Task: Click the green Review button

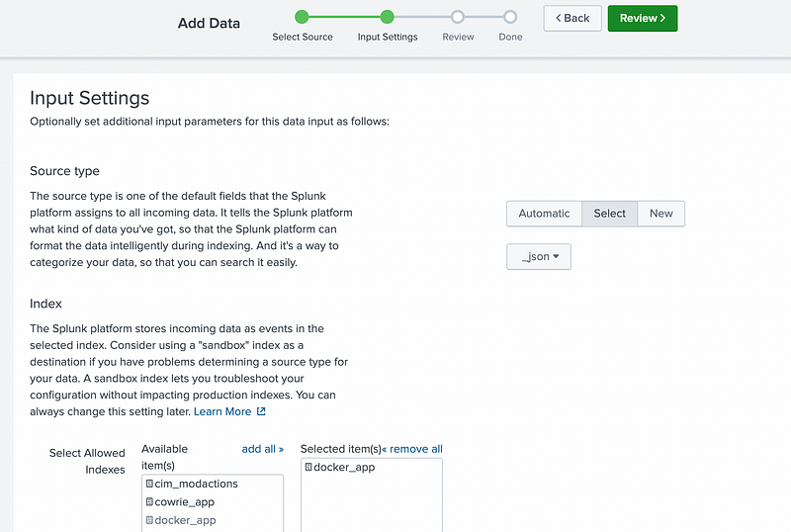Action: (x=642, y=18)
